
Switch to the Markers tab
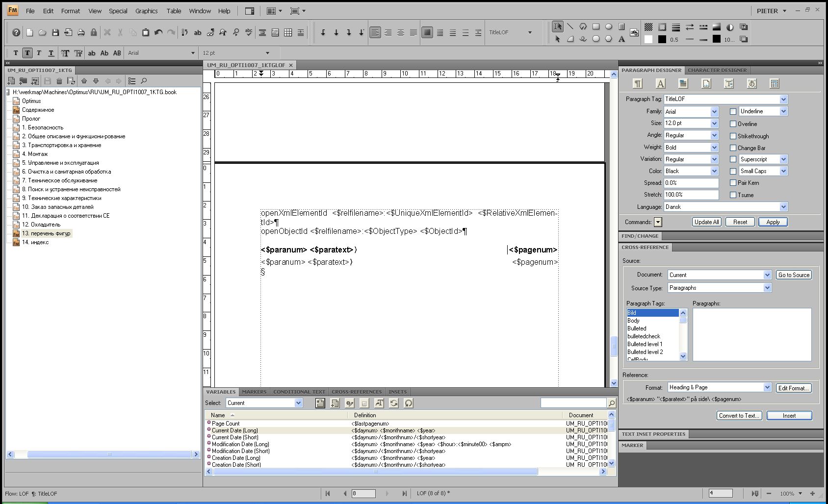[x=254, y=392]
